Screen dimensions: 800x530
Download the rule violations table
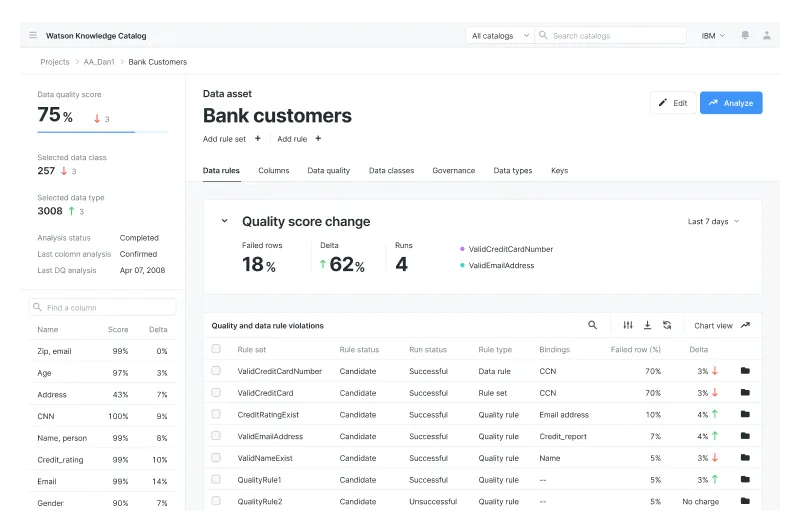pos(647,325)
